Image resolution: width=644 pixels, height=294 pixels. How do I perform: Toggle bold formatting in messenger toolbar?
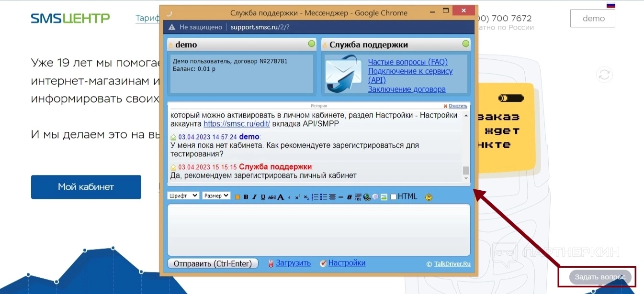(246, 197)
